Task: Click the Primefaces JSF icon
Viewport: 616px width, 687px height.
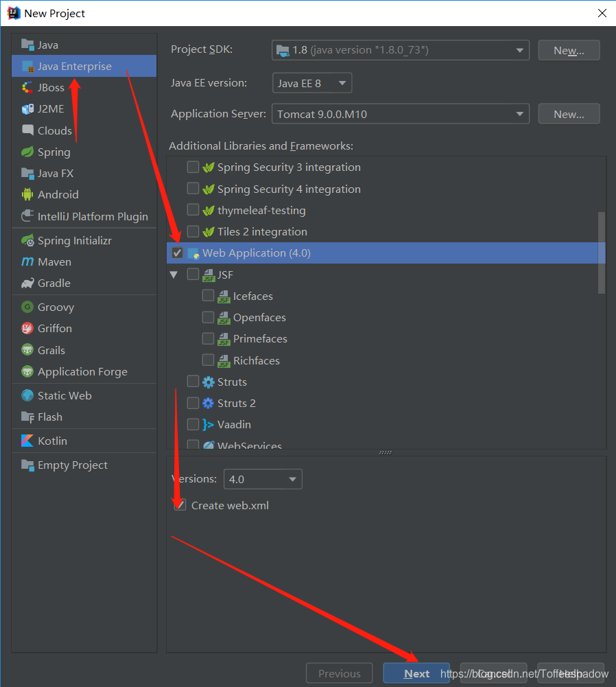Action: (224, 338)
